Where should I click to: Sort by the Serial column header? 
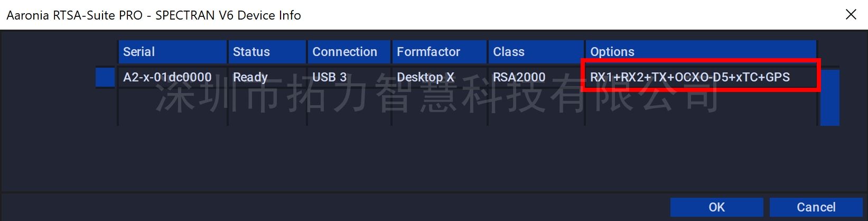pyautogui.click(x=172, y=52)
